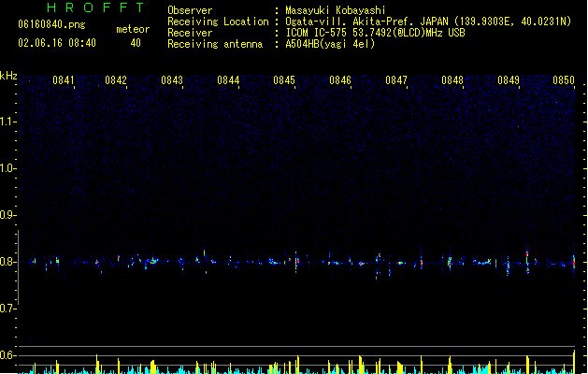The width and height of the screenshot is (588, 374).
Task: Click the Receiving Location label
Action: coord(218,22)
